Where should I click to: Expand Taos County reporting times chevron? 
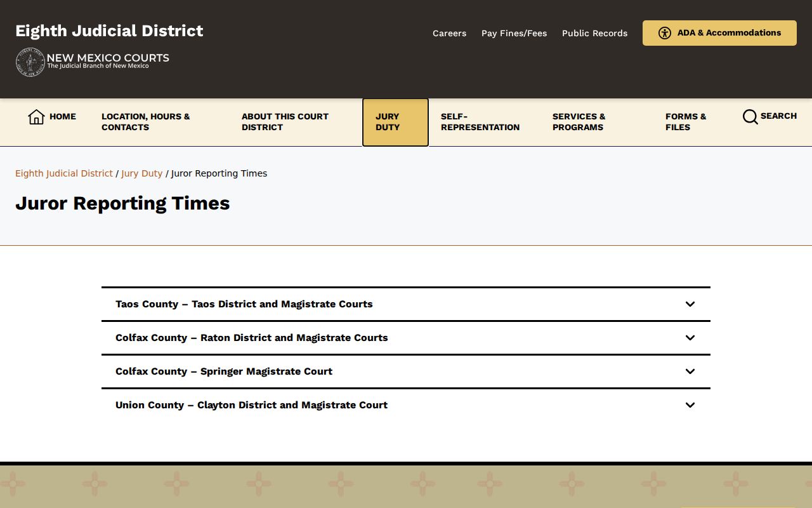pyautogui.click(x=690, y=304)
